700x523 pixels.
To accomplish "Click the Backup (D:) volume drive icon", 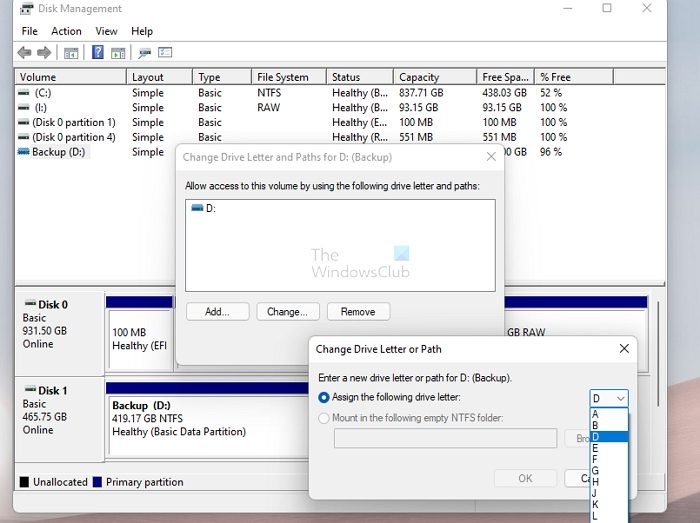I will 24,152.
